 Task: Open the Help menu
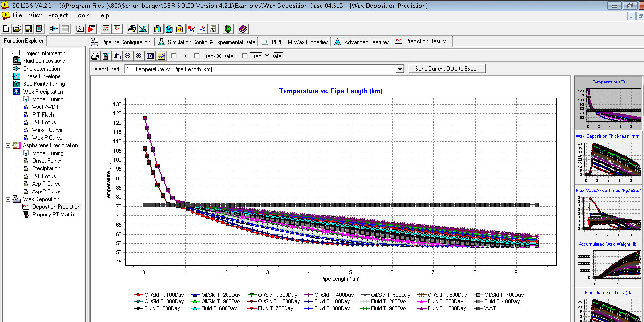click(x=103, y=15)
